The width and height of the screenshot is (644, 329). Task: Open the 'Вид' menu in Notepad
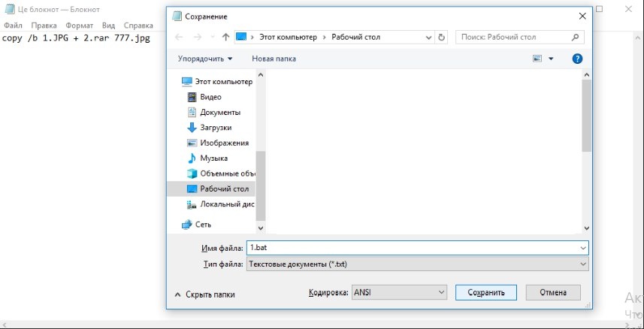108,26
